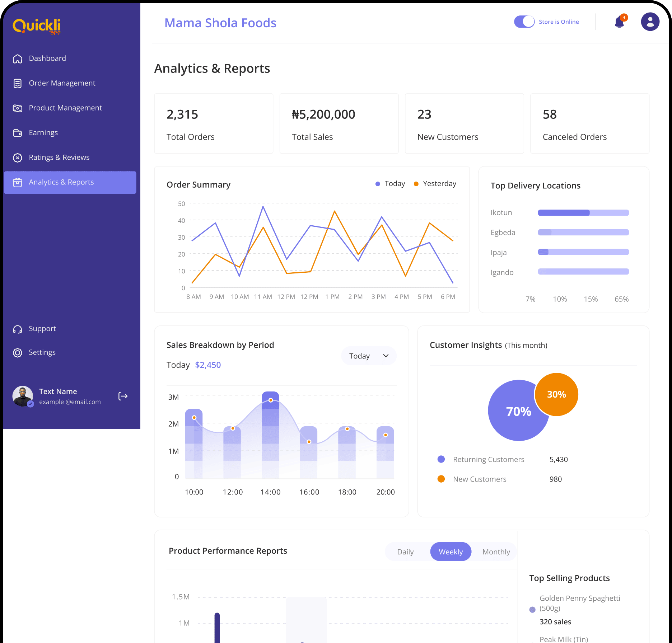Expand the dropdown chevron in Sales Breakdown
This screenshot has width=672, height=643.
pos(386,356)
